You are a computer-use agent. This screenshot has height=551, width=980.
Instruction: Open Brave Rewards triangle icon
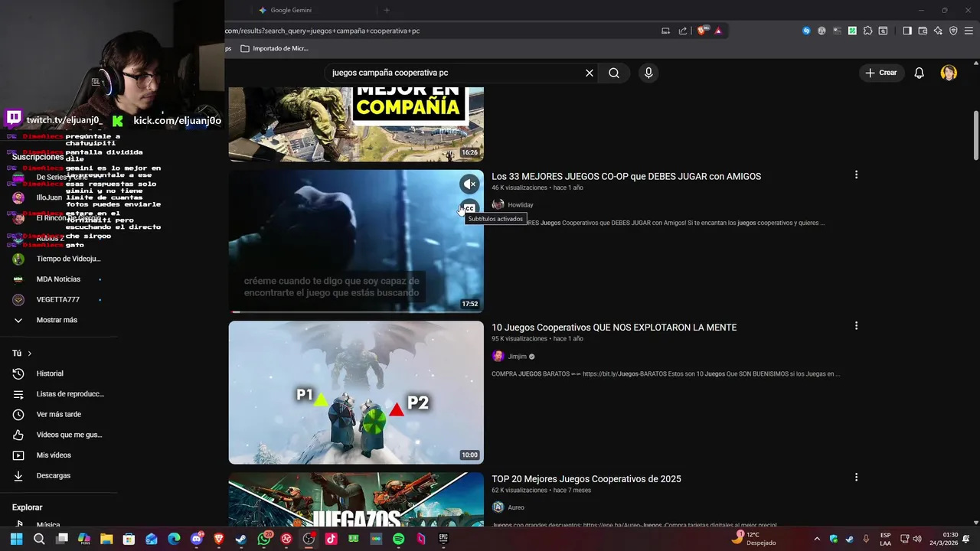(718, 31)
